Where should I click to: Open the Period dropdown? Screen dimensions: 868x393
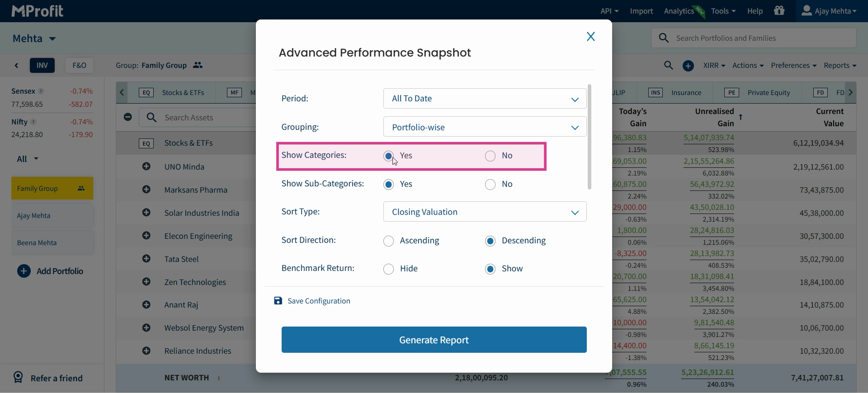pos(485,99)
